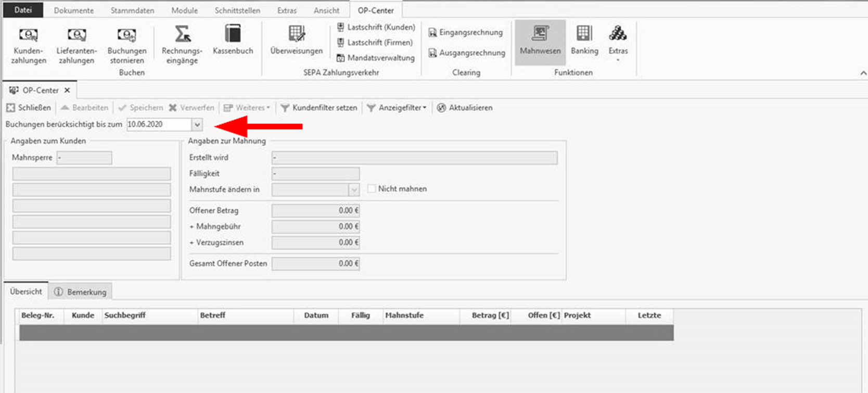Click the Eingangsrechnung clearing button
868x393 pixels.
click(466, 32)
